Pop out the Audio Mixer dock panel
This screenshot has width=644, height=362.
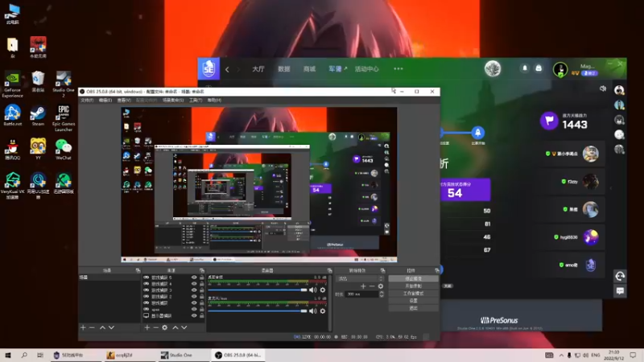point(329,270)
